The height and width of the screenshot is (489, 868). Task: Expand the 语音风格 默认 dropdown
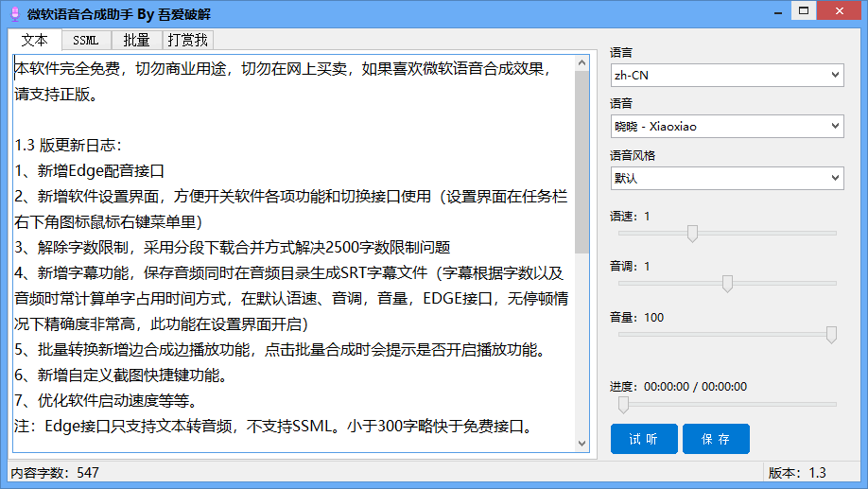tap(727, 179)
